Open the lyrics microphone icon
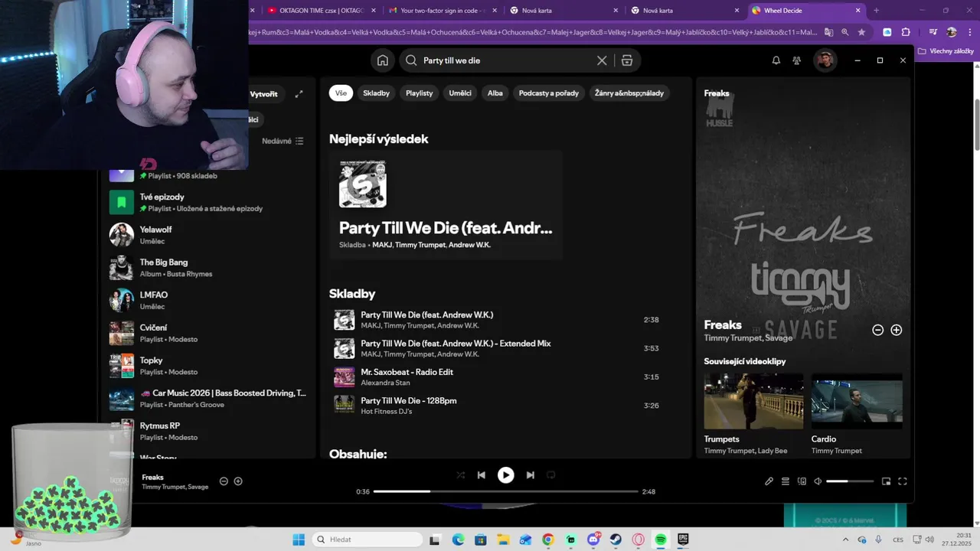The image size is (980, 551). pyautogui.click(x=769, y=481)
